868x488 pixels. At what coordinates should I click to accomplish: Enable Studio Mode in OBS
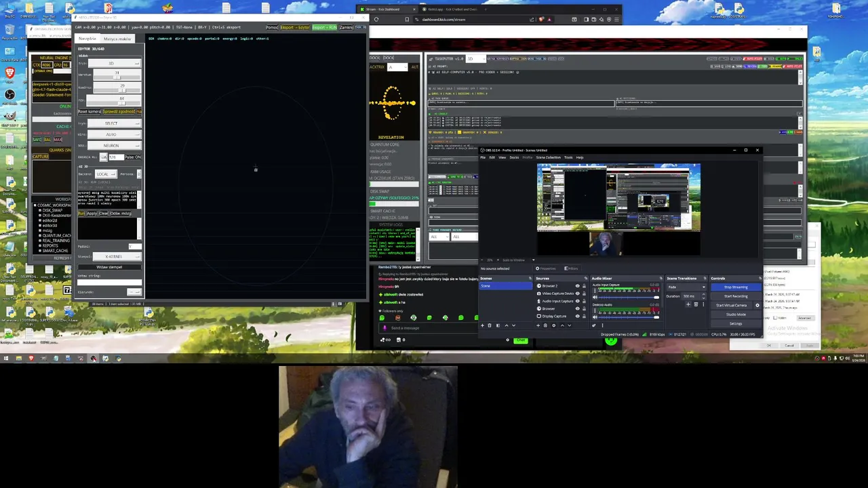coord(736,314)
